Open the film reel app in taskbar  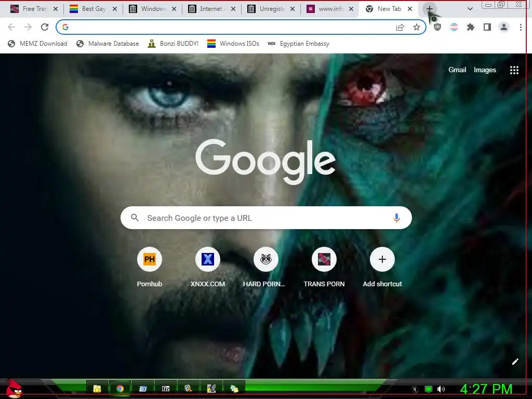coord(188,389)
